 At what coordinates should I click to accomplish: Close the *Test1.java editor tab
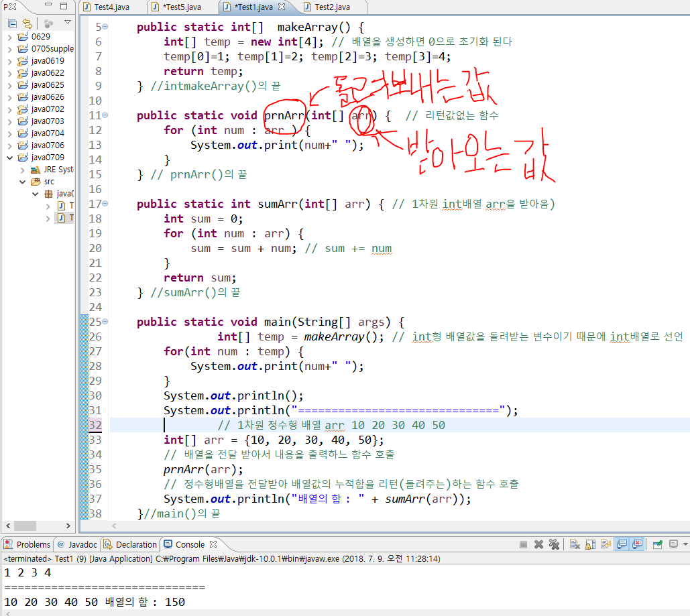[282, 7]
